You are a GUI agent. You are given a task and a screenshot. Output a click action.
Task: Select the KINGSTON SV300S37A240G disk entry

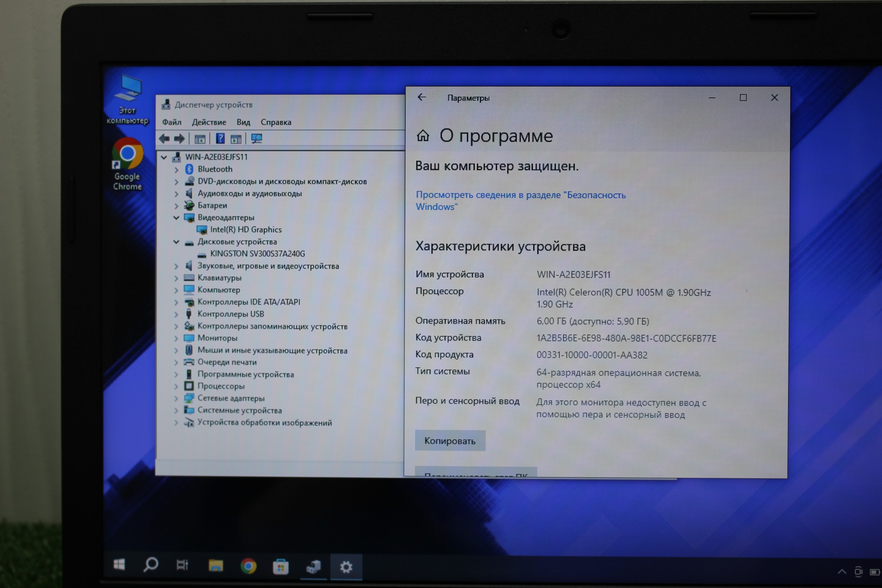(x=257, y=254)
